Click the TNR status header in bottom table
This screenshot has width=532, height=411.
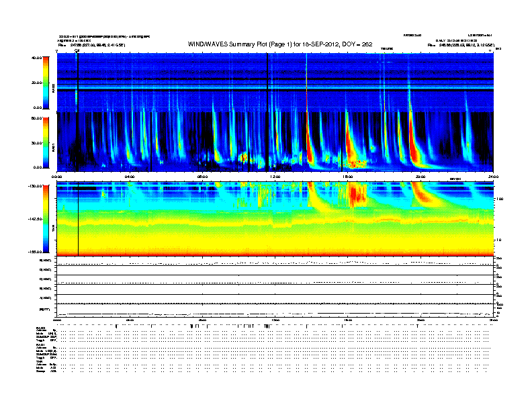[x=39, y=361]
